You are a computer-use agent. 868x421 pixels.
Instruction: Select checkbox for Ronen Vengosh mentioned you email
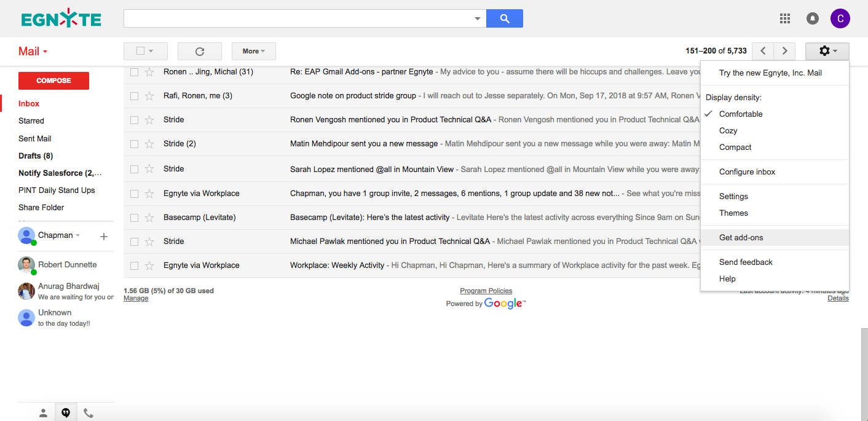click(x=134, y=120)
